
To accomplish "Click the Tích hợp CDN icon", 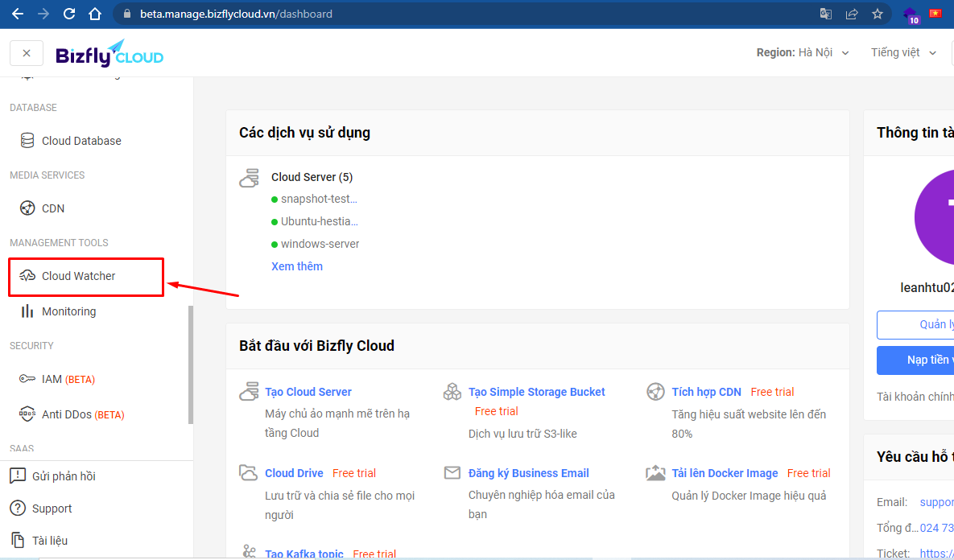I will 655,392.
